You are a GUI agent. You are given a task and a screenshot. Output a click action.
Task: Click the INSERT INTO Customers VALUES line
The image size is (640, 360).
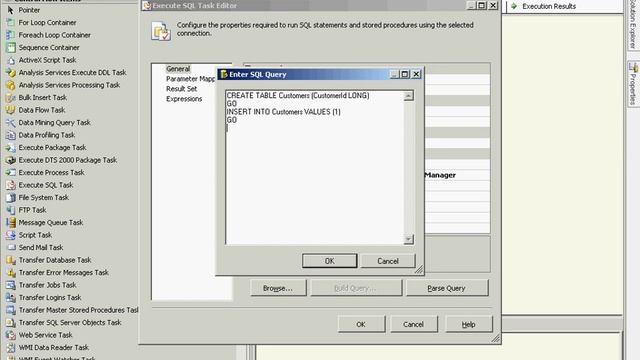(x=284, y=112)
